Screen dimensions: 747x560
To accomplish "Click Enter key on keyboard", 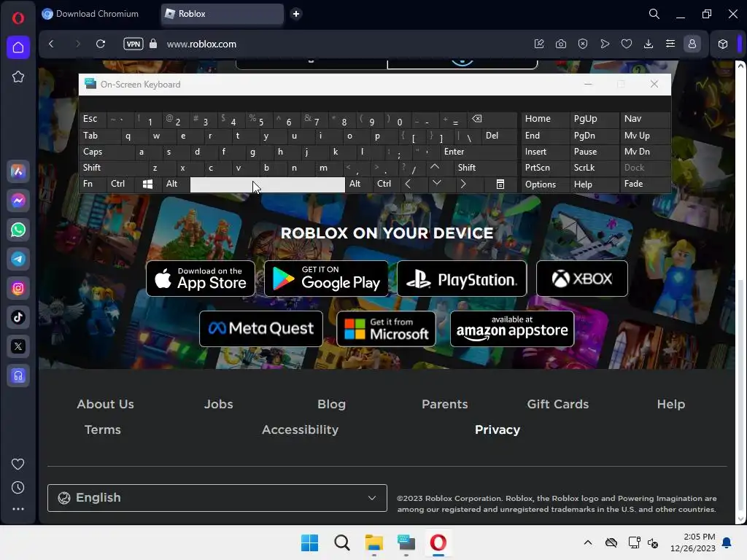I will (x=478, y=152).
